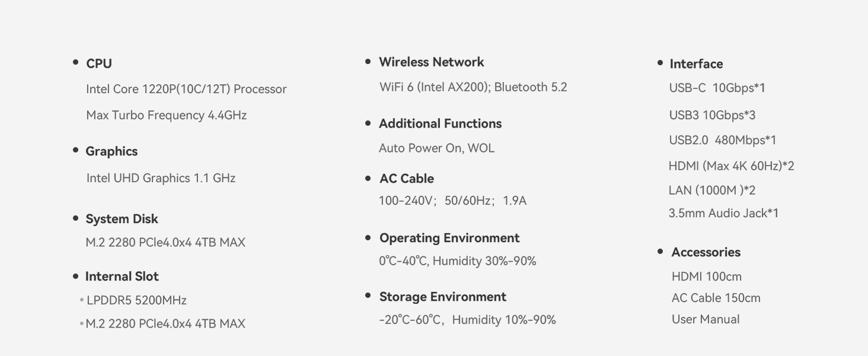
Task: Click the HDMI Max 4K 60Hz entry
Action: click(731, 166)
